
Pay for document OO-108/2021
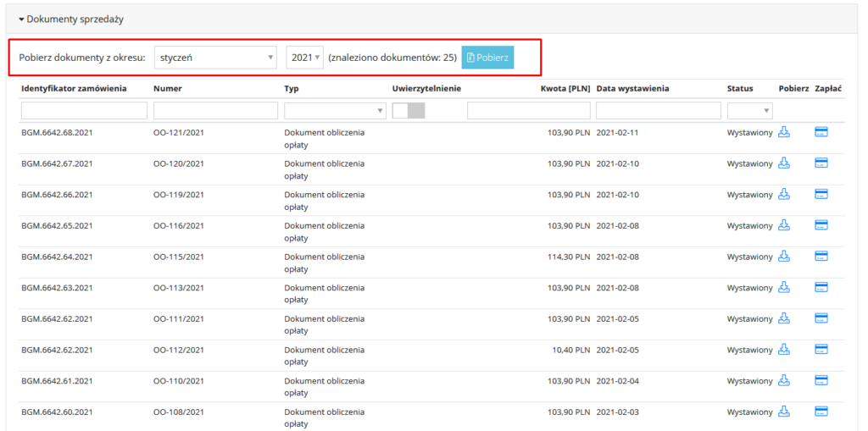click(821, 412)
